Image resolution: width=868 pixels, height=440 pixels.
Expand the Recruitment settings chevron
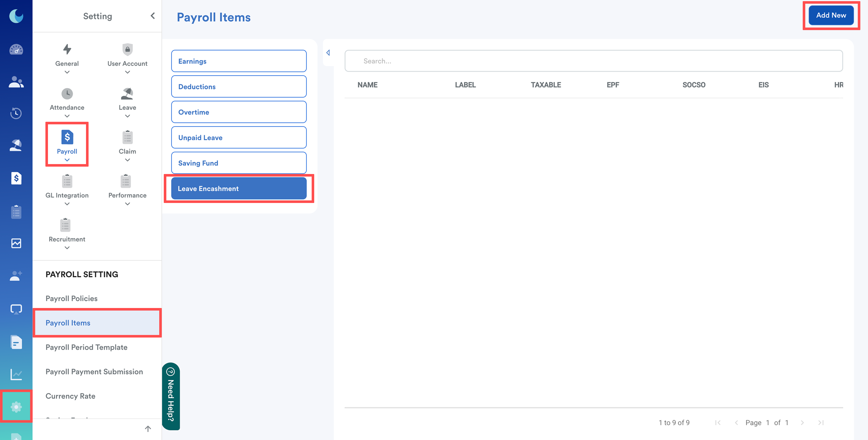point(67,248)
